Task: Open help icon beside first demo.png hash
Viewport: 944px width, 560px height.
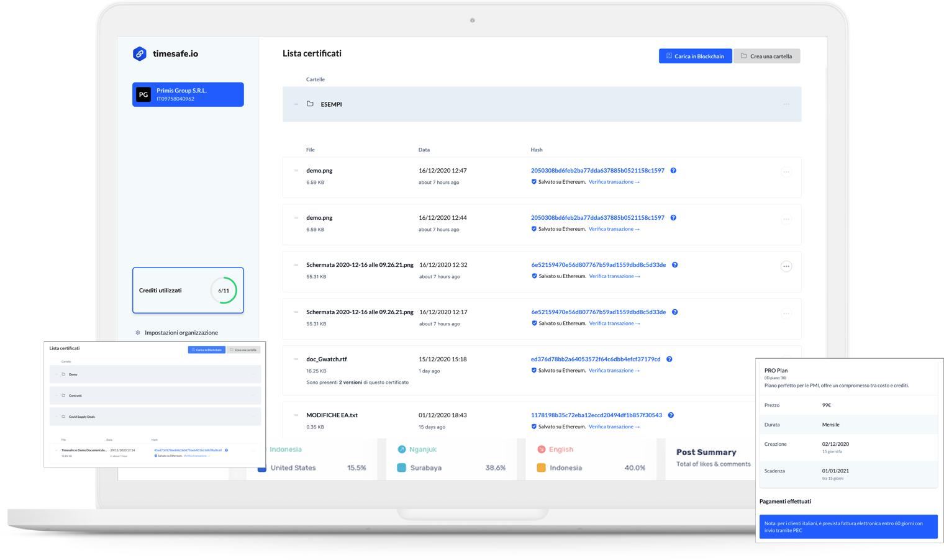Action: click(x=673, y=171)
